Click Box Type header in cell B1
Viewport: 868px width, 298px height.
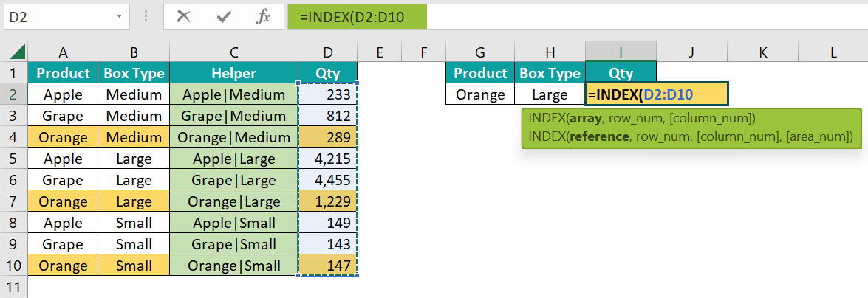134,72
